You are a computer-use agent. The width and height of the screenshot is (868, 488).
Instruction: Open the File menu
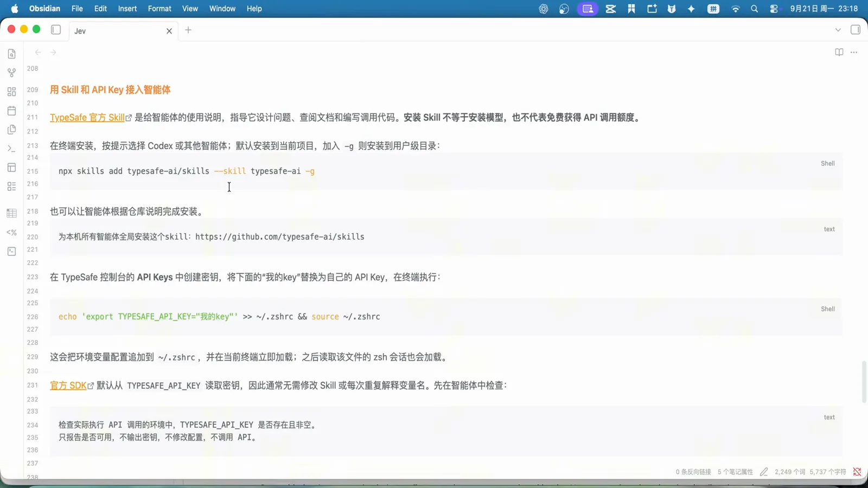[77, 9]
